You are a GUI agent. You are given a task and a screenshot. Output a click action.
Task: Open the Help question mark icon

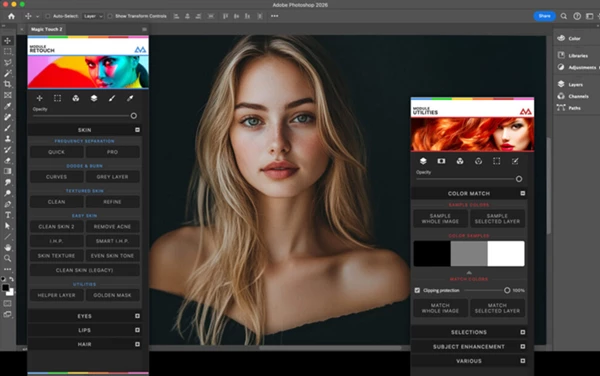pyautogui.click(x=577, y=16)
